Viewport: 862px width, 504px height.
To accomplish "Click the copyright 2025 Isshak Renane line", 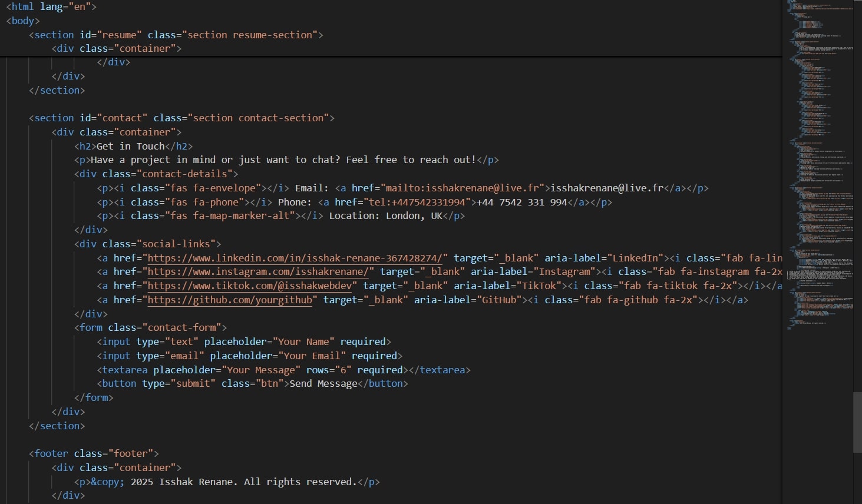I will tap(227, 482).
